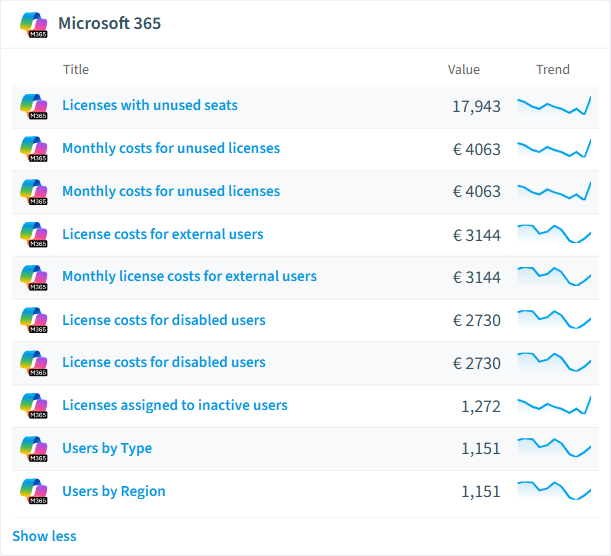Image resolution: width=611 pixels, height=556 pixels.
Task: Open the Licenses with unused seats report
Action: [x=150, y=105]
